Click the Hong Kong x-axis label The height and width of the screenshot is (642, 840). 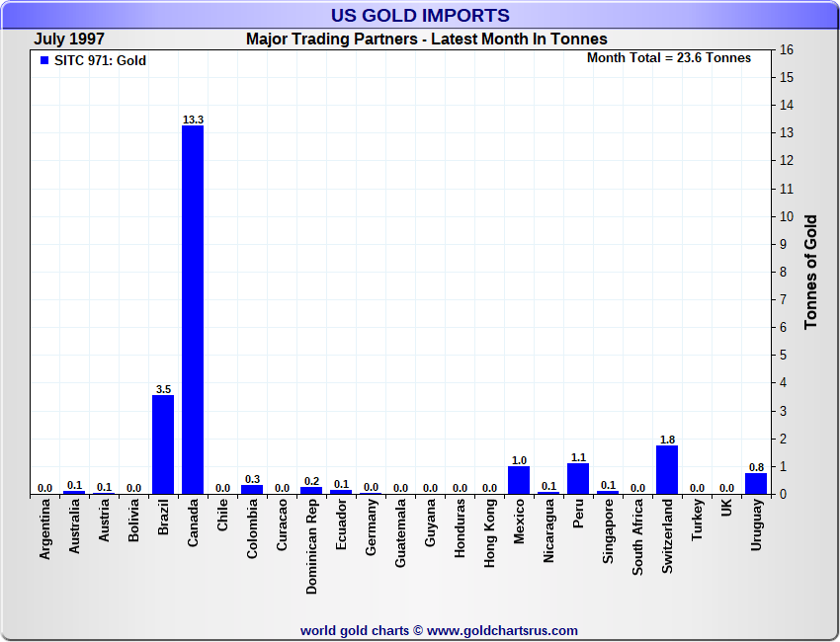click(490, 531)
